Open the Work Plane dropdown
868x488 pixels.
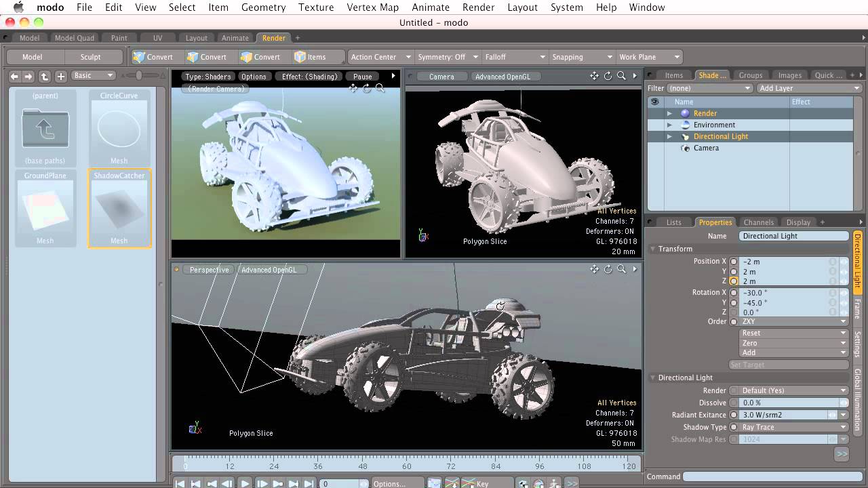[648, 57]
